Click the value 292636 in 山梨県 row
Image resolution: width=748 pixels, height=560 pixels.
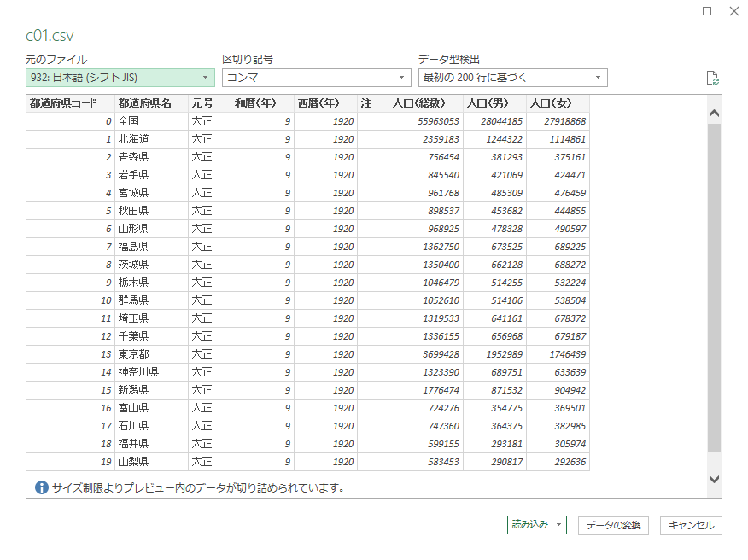(x=558, y=462)
